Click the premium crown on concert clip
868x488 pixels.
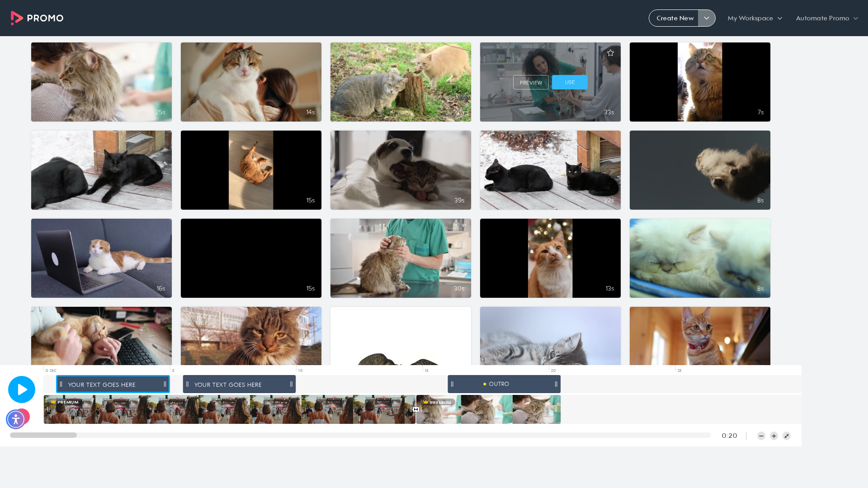point(53,402)
